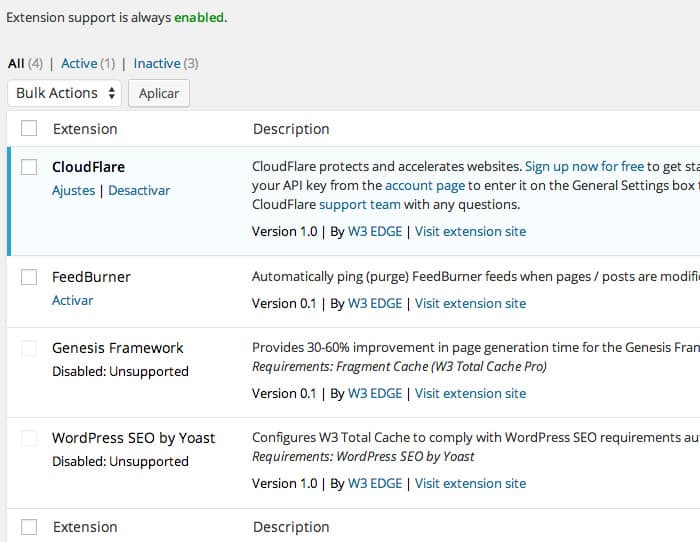Image resolution: width=700 pixels, height=542 pixels.
Task: Click W3 EDGE link in Genesis Framework row
Action: [375, 394]
